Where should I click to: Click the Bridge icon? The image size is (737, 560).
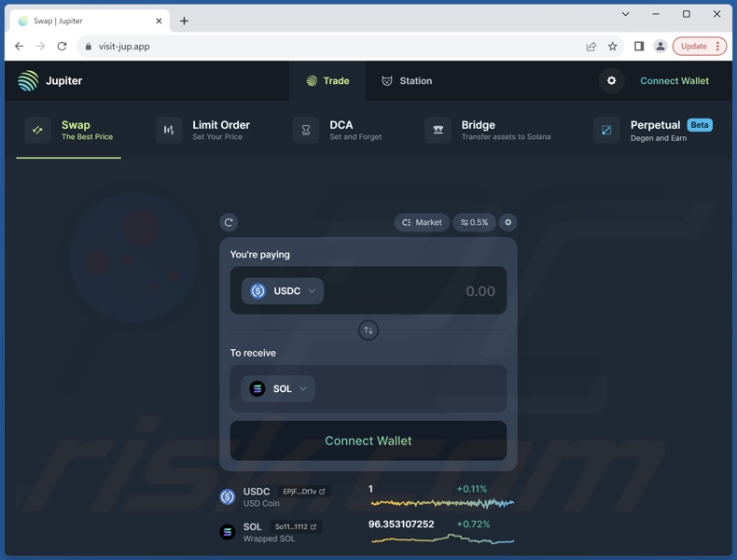click(x=438, y=131)
